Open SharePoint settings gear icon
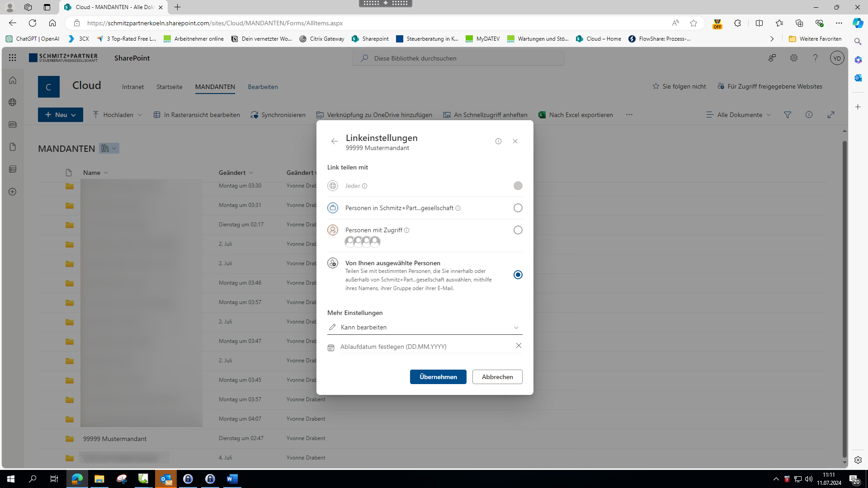868x488 pixels. pyautogui.click(x=794, y=58)
